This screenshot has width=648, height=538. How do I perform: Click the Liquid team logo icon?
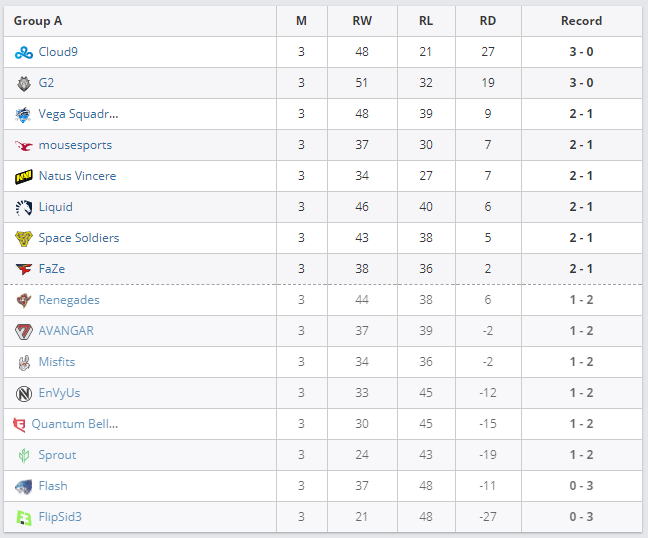coord(24,207)
